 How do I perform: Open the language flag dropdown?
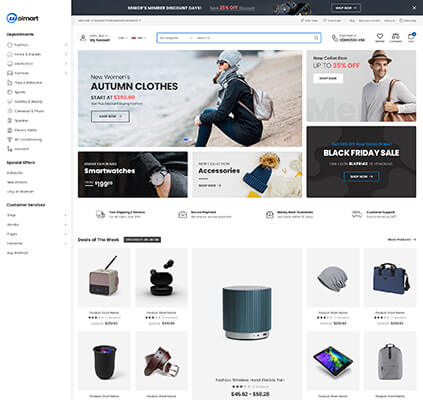pos(139,38)
